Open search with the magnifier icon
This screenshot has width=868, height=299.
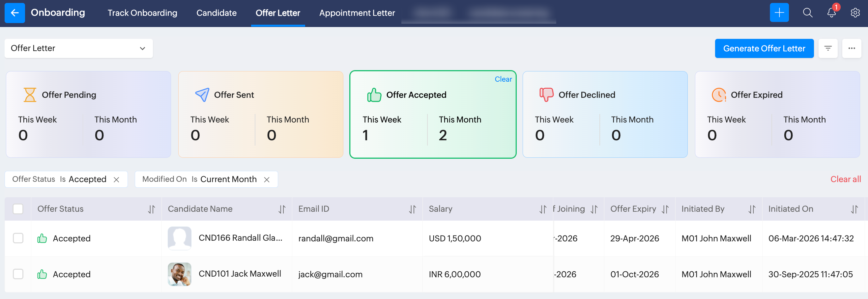click(x=807, y=13)
